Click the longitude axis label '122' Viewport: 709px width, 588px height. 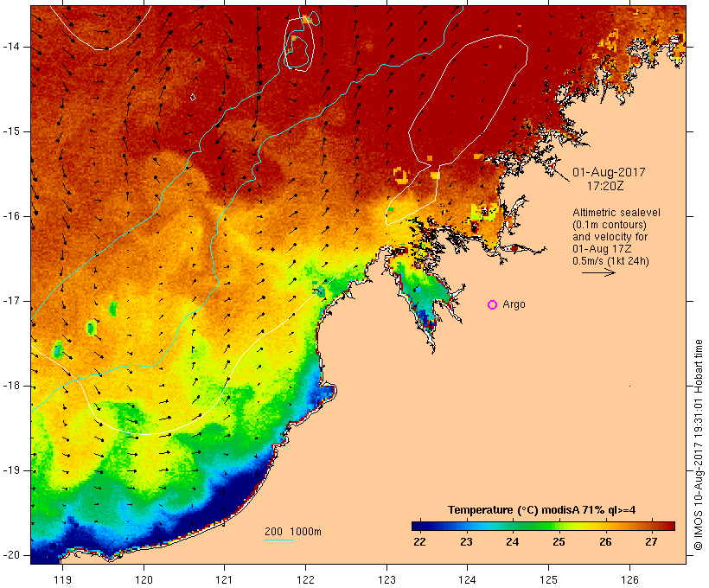306,580
